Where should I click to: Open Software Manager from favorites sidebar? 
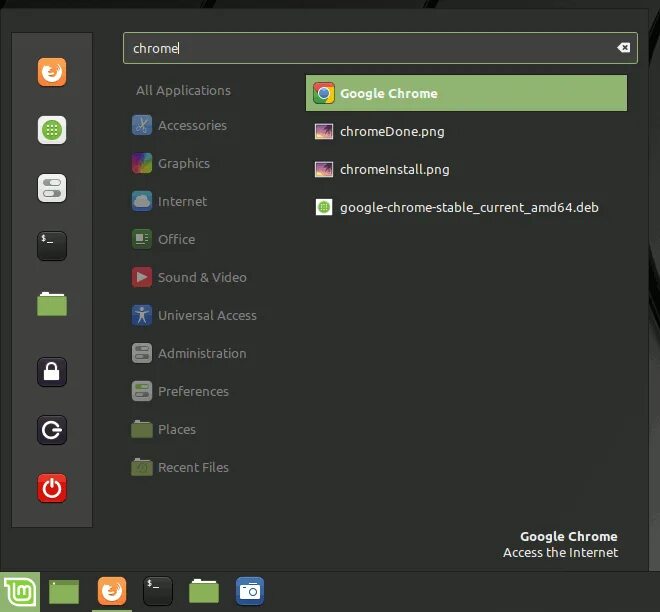[x=52, y=130]
